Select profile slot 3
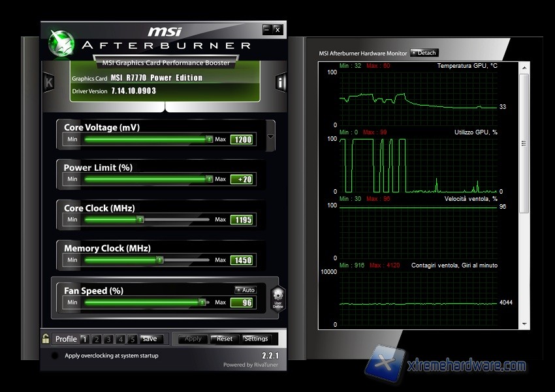The width and height of the screenshot is (555, 392). (108, 339)
